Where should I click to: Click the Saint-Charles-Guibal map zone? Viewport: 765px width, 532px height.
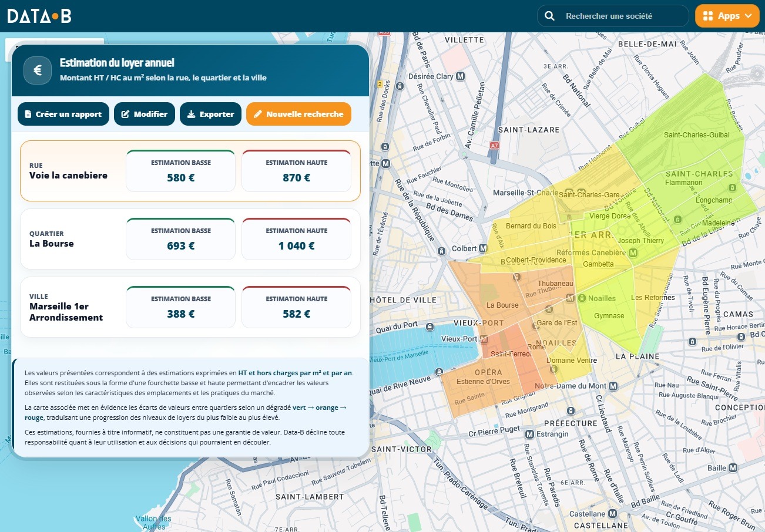pos(696,135)
